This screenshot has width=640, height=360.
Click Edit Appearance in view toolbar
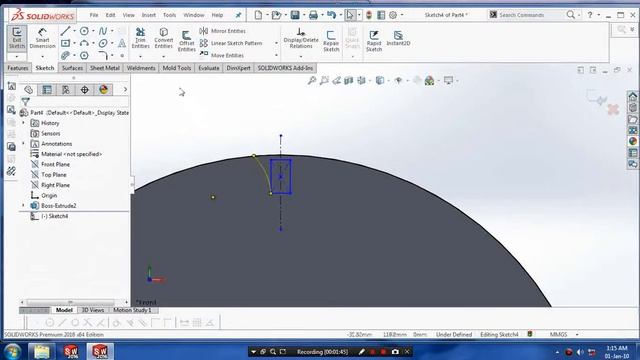429,80
